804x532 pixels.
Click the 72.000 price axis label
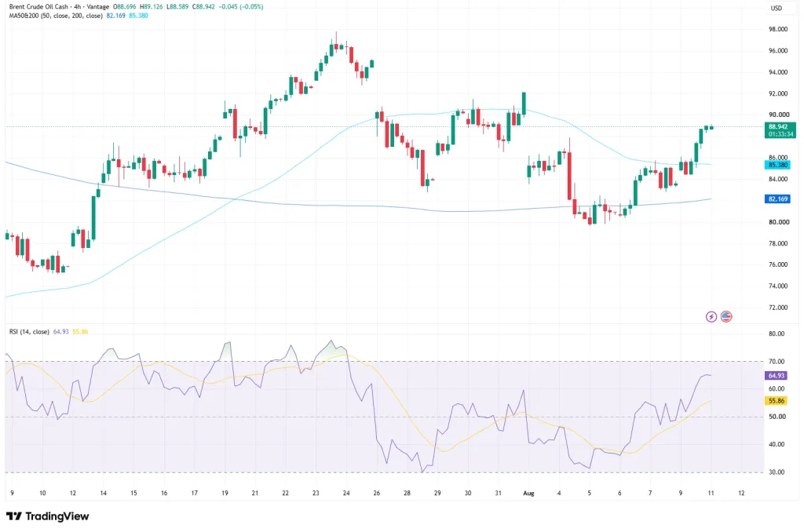click(x=778, y=308)
